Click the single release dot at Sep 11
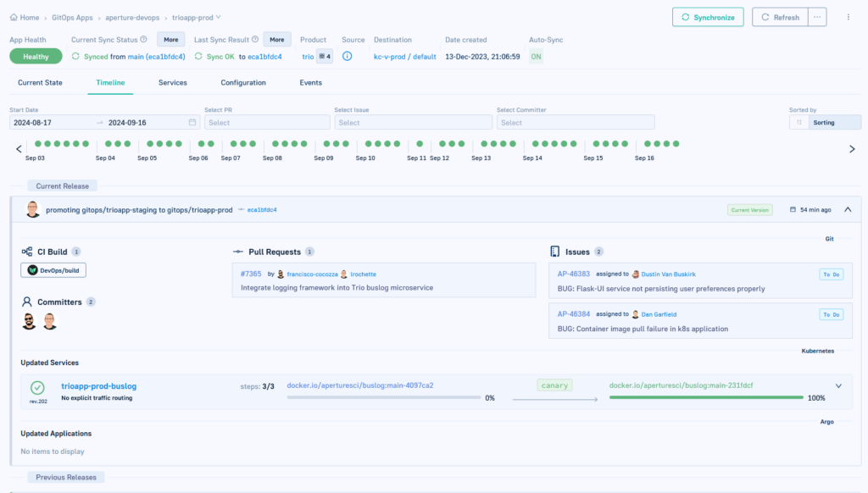868x493 pixels. tap(416, 144)
